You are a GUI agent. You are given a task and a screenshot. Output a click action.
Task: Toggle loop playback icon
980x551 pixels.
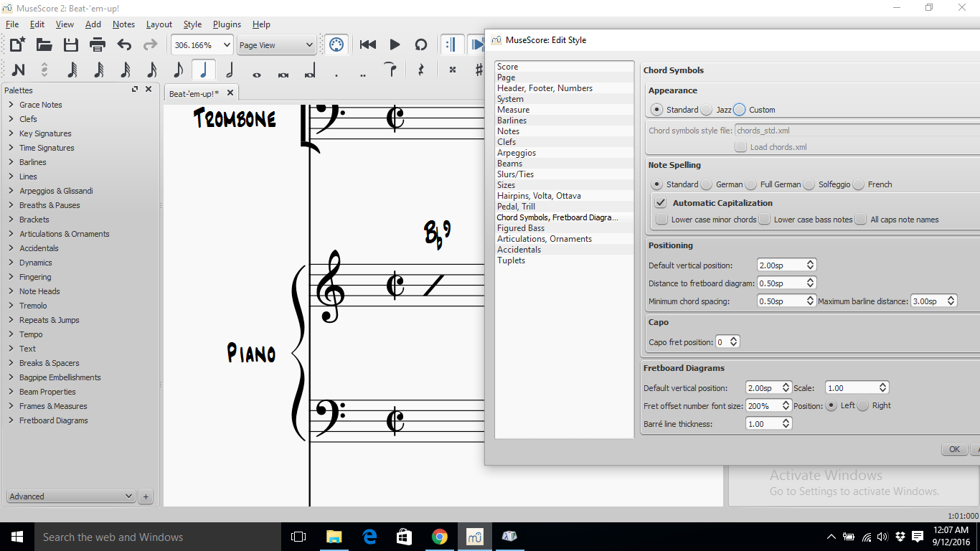click(x=421, y=44)
